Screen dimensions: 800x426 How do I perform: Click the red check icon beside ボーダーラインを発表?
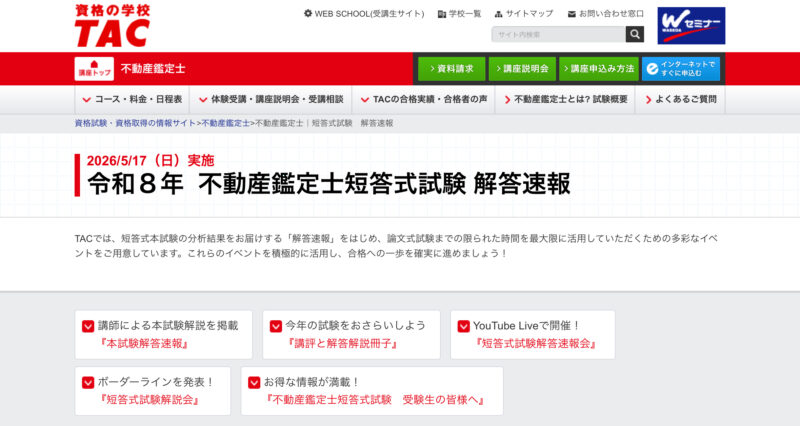[x=87, y=382]
